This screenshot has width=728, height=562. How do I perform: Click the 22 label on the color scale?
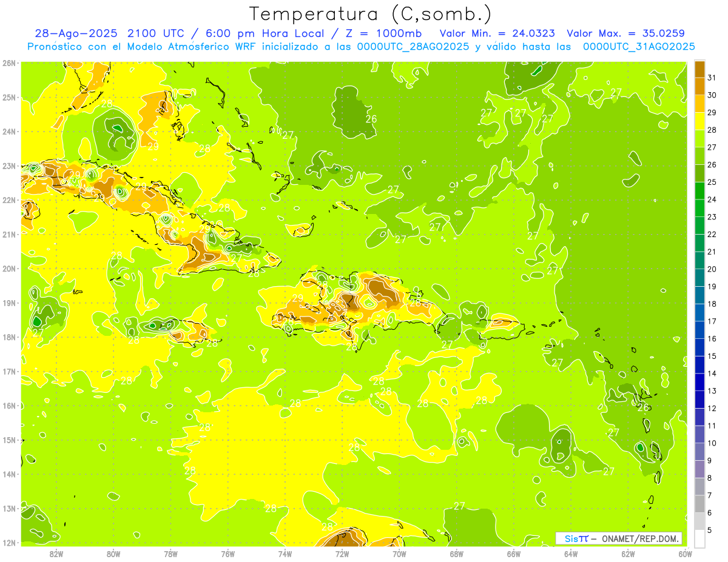coord(712,235)
